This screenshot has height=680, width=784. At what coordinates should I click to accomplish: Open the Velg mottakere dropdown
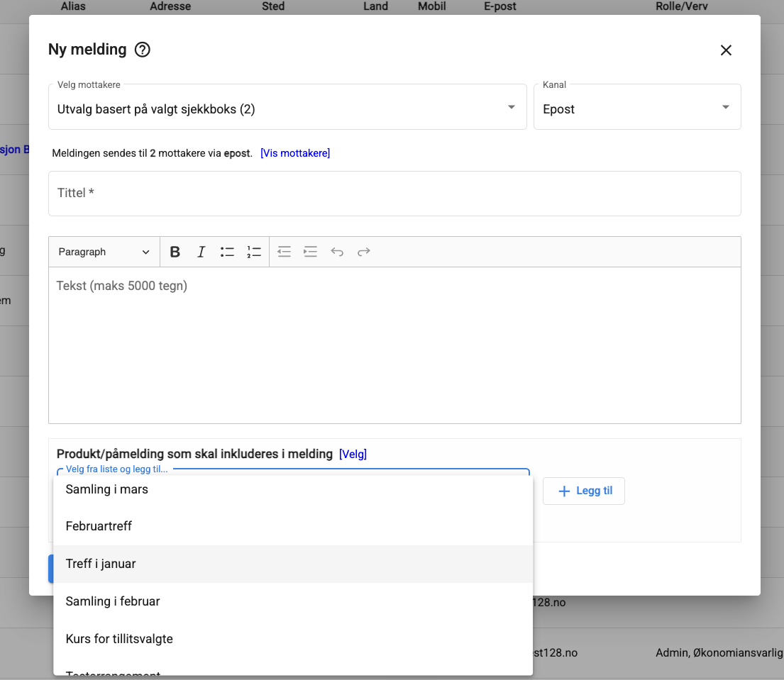287,107
